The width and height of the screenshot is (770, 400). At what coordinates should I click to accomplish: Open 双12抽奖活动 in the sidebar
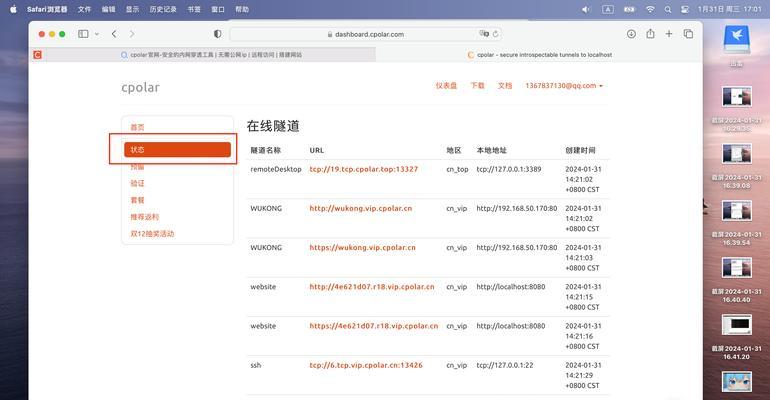tap(152, 234)
